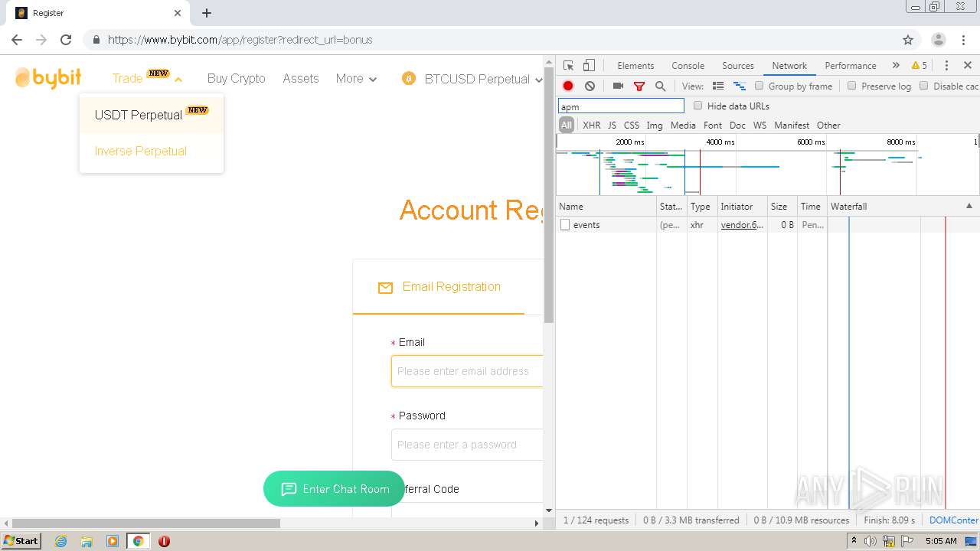Filter requests by WS type
The width and height of the screenshot is (980, 551).
click(x=759, y=125)
